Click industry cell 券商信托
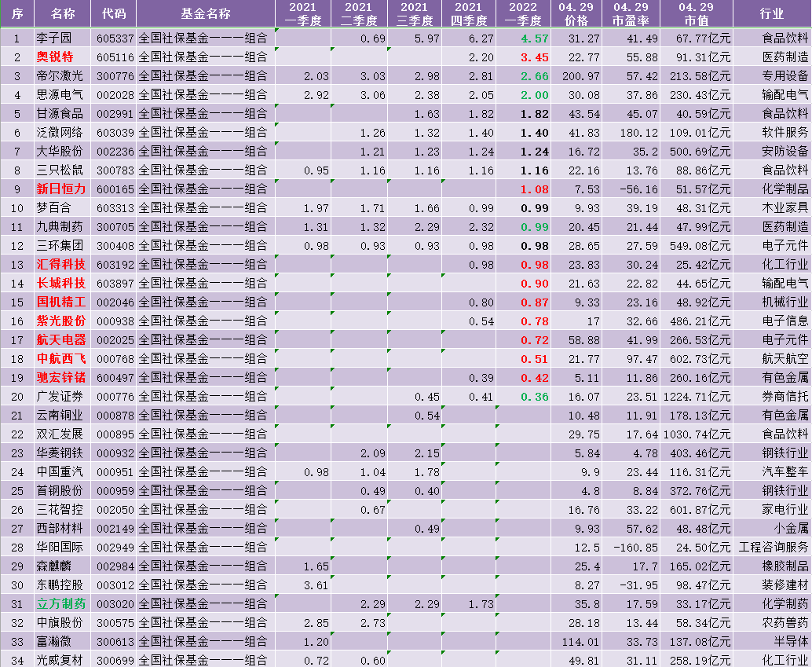This screenshot has width=812, height=667. [785, 397]
